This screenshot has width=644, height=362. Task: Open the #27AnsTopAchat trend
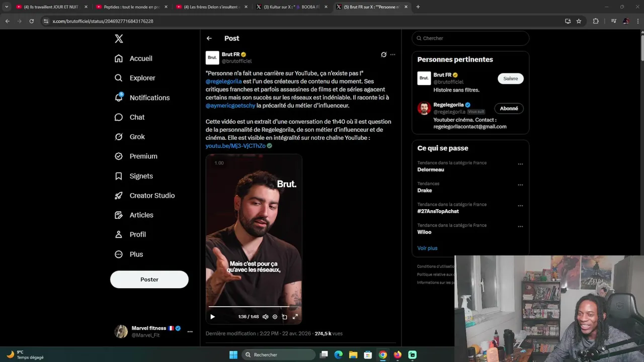click(x=438, y=212)
